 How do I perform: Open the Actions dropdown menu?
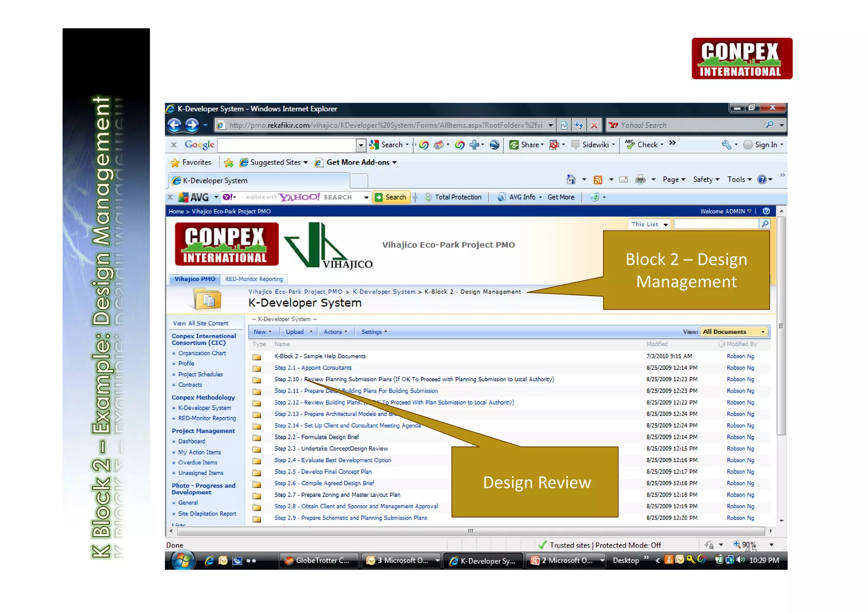(x=335, y=332)
